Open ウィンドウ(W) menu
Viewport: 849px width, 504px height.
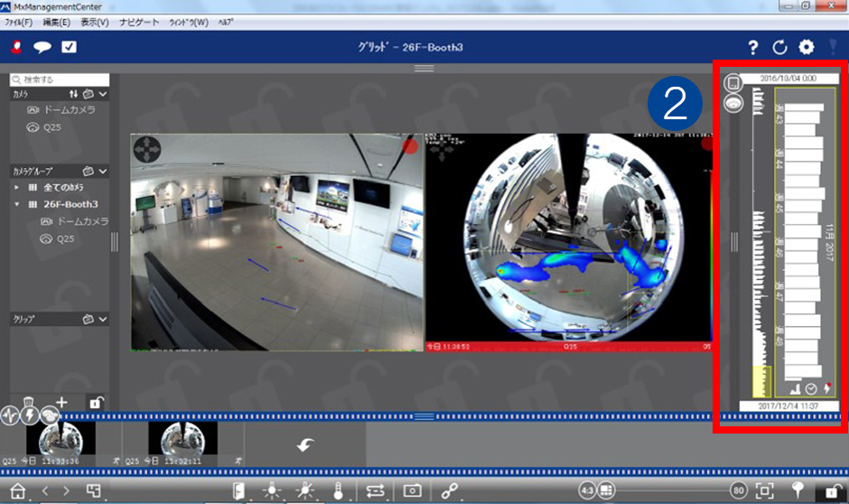[x=189, y=23]
